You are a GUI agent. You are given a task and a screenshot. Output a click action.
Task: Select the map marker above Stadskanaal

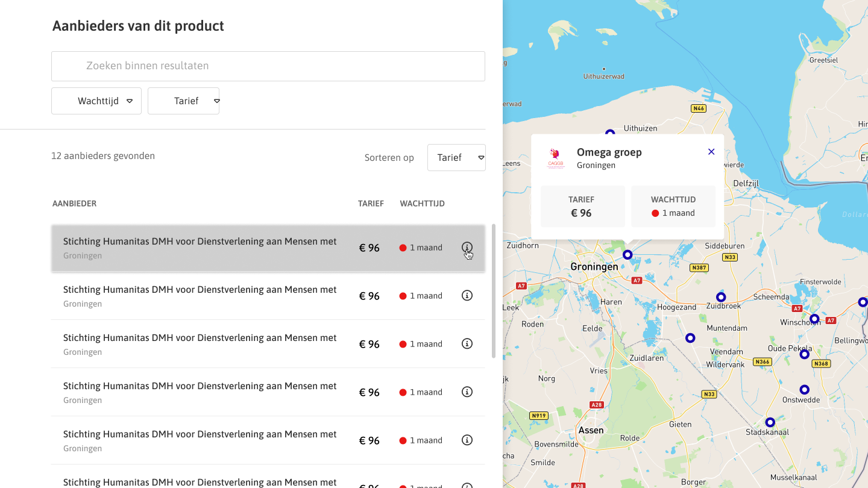[x=770, y=422]
